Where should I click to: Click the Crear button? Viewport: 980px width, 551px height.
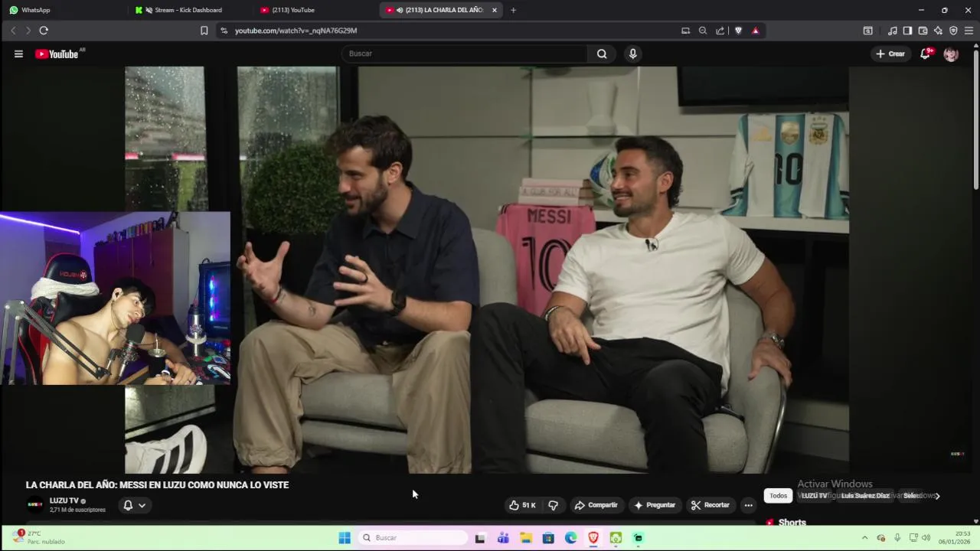[890, 54]
